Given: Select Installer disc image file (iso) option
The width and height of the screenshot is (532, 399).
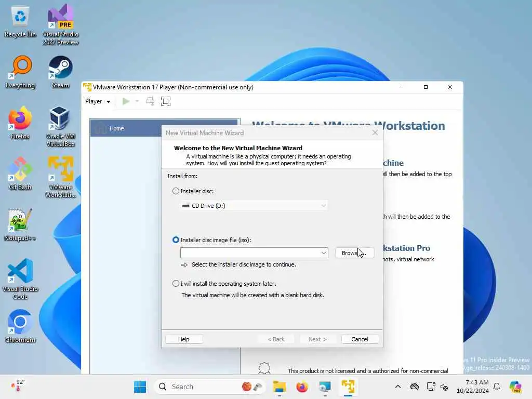Looking at the screenshot, I should [176, 240].
